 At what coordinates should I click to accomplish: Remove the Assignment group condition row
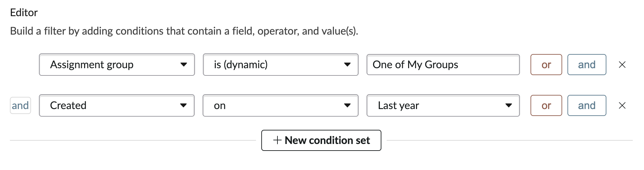[622, 65]
